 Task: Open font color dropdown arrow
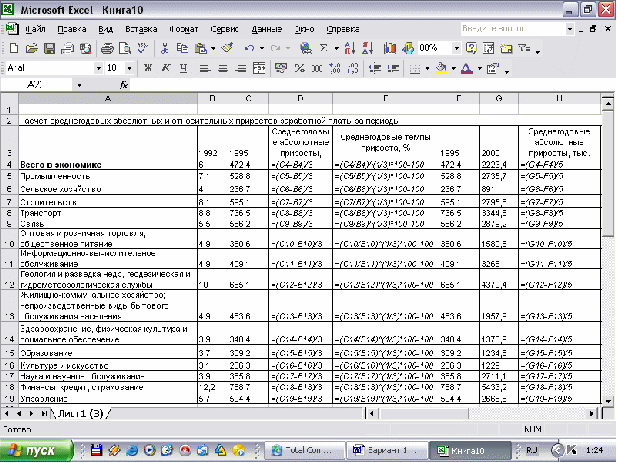tap(480, 69)
